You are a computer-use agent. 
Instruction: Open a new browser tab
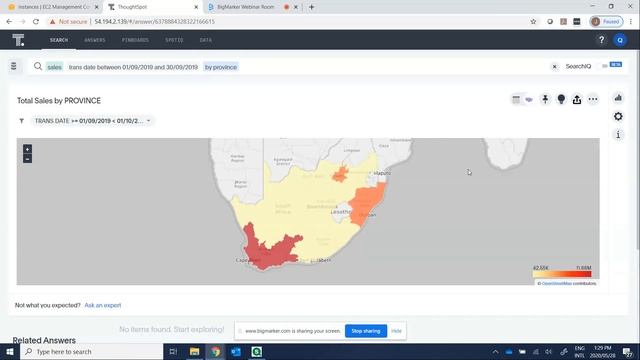311,7
